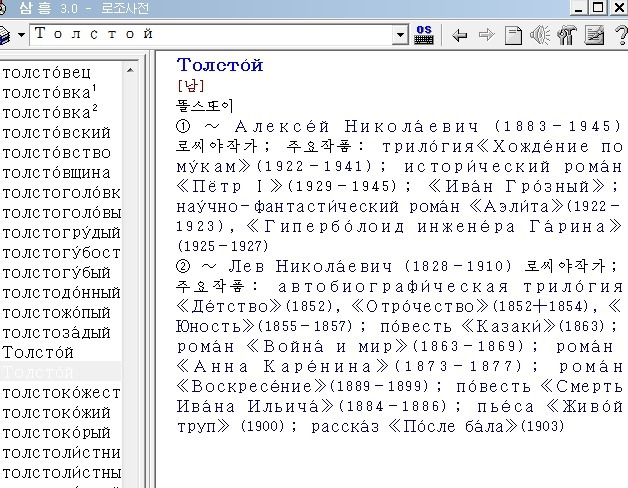Select толстоголовы entry in the list
Viewport: 628px width, 488px height.
[61, 213]
